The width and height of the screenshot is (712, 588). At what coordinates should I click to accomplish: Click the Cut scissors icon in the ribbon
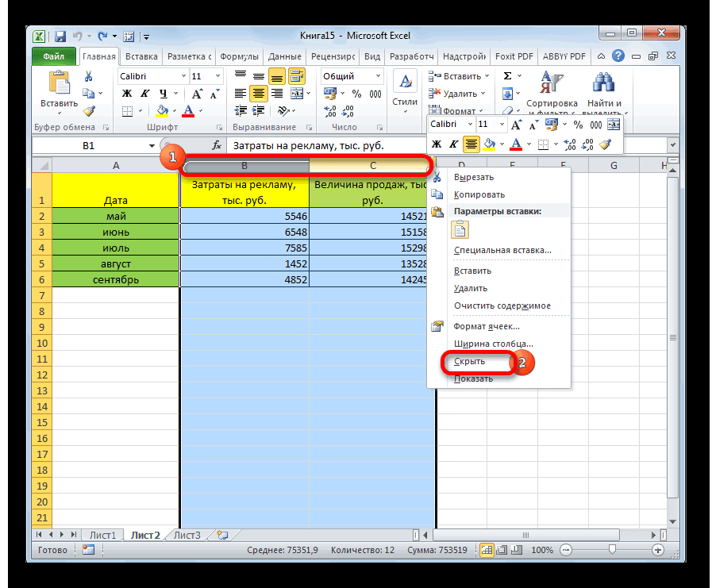(x=89, y=77)
